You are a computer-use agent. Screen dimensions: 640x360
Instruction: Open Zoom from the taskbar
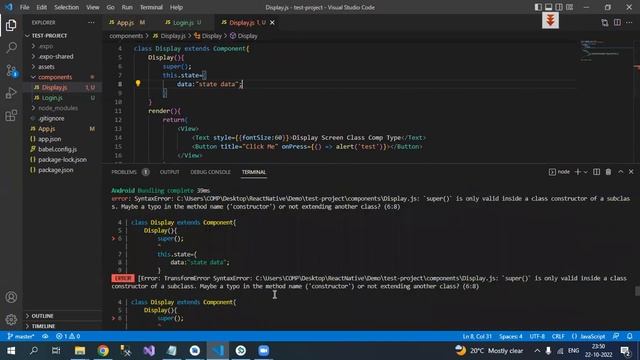coord(264,351)
